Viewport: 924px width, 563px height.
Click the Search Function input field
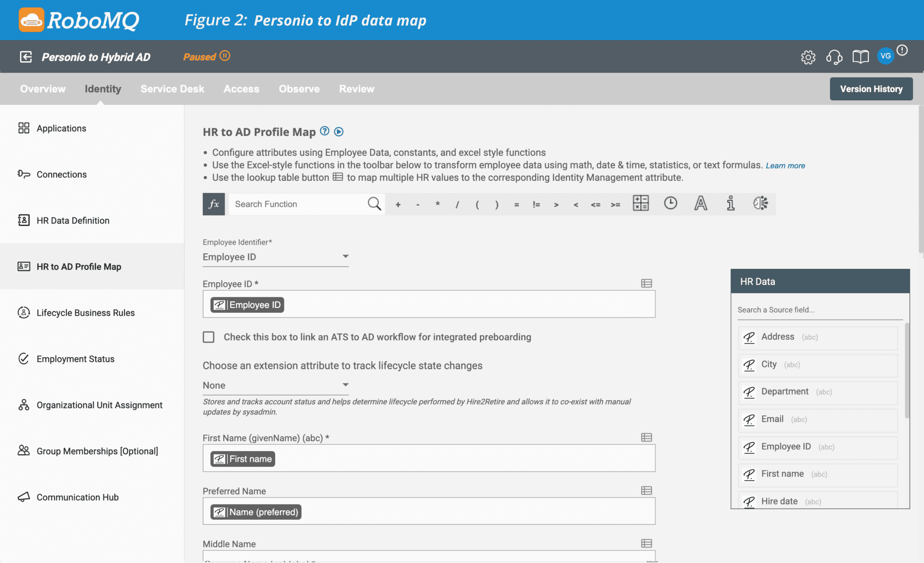[x=296, y=204]
